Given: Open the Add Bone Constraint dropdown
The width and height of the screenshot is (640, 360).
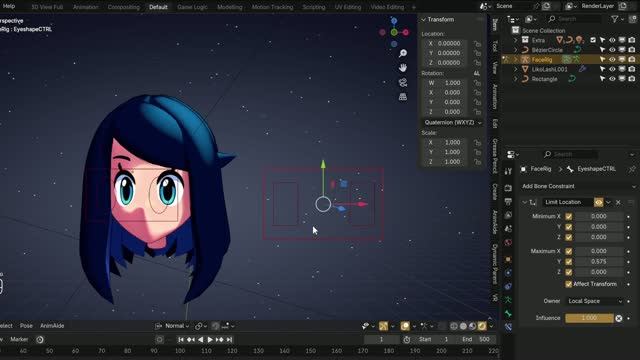Looking at the screenshot, I should pyautogui.click(x=578, y=187).
